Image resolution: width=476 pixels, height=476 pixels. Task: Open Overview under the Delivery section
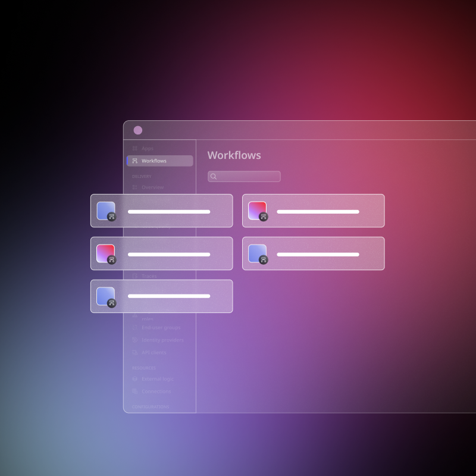click(x=152, y=187)
